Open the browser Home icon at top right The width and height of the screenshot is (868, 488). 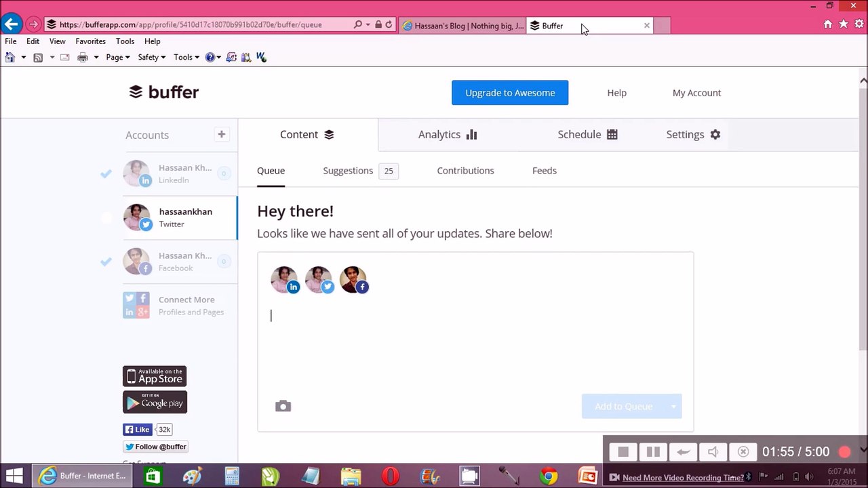tap(828, 24)
